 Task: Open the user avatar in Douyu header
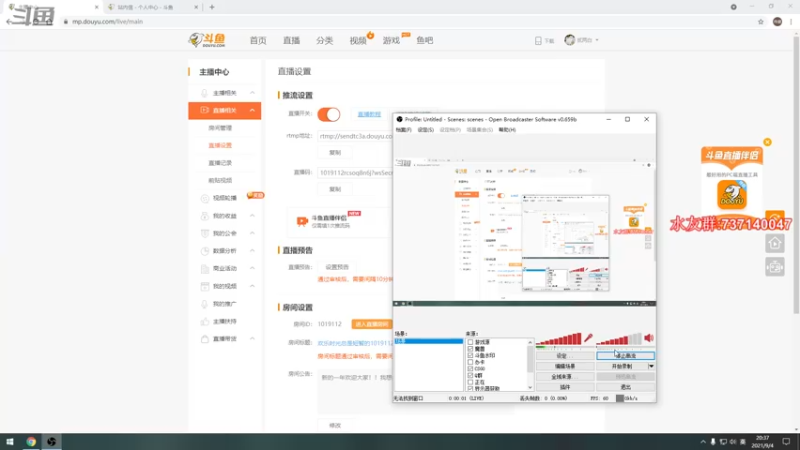(569, 40)
